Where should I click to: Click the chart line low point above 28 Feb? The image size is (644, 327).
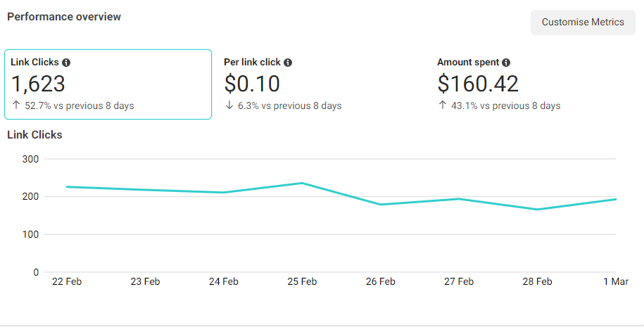(x=537, y=210)
